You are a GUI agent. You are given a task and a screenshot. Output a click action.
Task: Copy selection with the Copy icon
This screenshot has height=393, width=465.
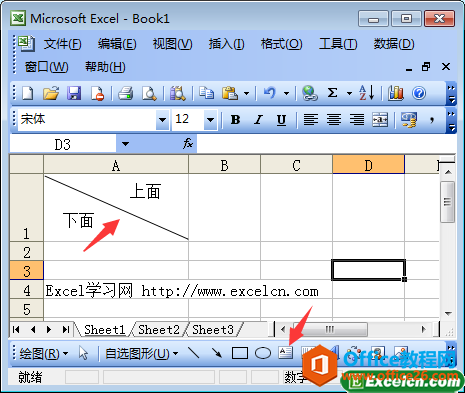click(x=206, y=93)
